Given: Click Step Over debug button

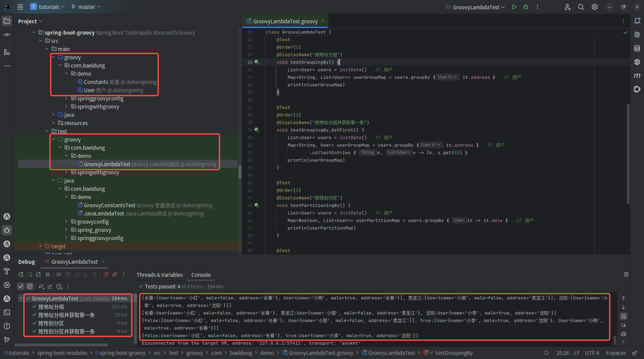Looking at the screenshot, I should (77, 274).
